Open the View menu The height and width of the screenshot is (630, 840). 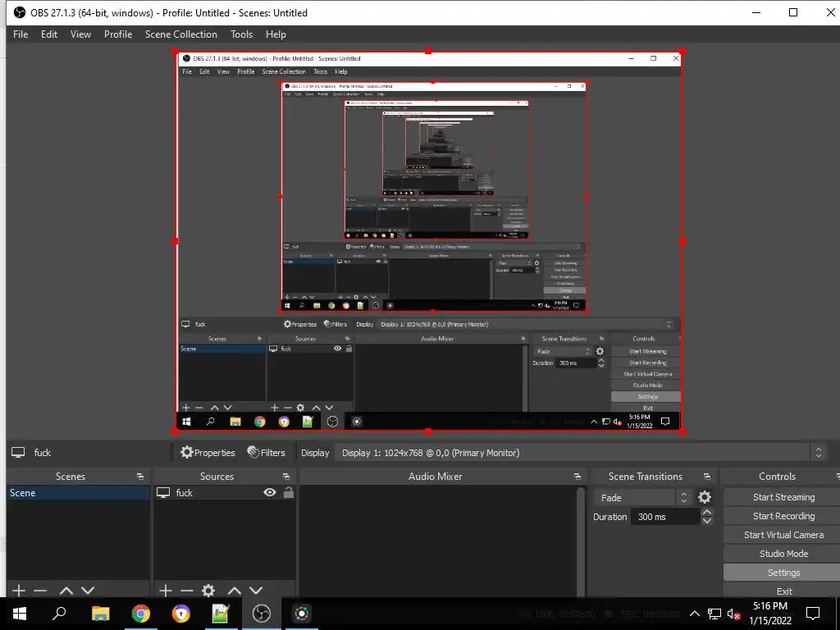pos(80,34)
